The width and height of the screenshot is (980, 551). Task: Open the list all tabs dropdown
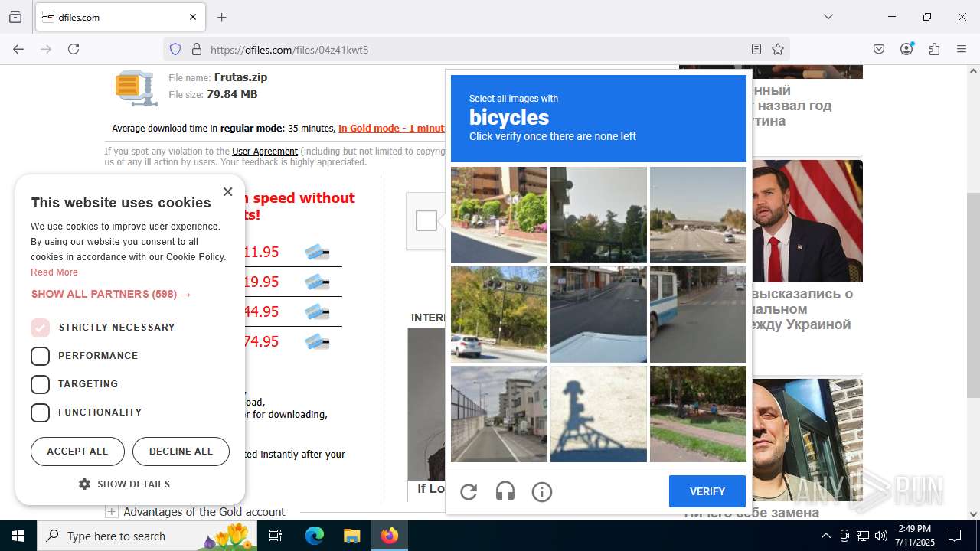pyautogui.click(x=828, y=17)
